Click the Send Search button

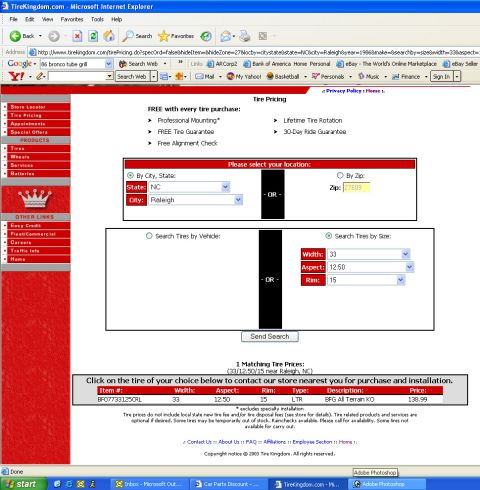click(270, 336)
